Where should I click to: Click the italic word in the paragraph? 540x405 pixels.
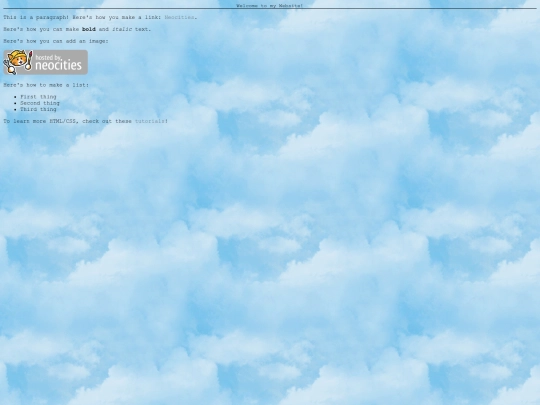pos(122,29)
